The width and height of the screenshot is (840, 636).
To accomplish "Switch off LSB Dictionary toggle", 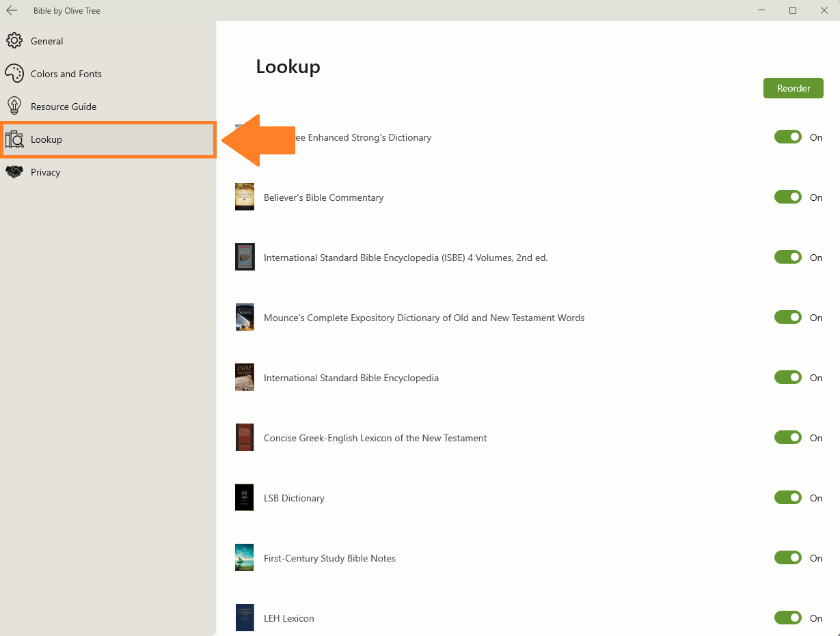I will click(x=788, y=498).
